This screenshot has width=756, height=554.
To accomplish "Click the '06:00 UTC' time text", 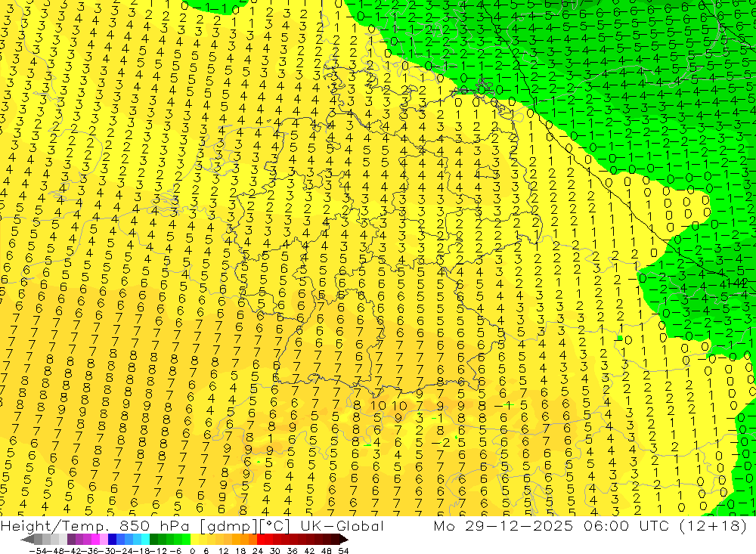I will click(627, 525).
